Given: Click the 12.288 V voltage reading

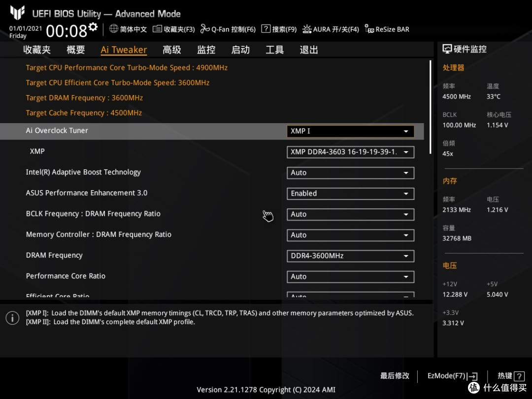Looking at the screenshot, I should [x=455, y=295].
